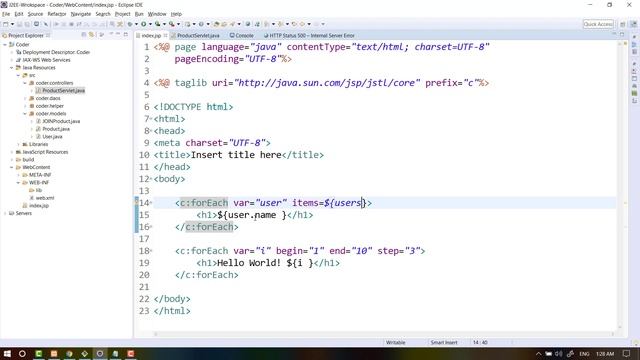
Task: Fold the html tag on line 7
Action: (151, 119)
